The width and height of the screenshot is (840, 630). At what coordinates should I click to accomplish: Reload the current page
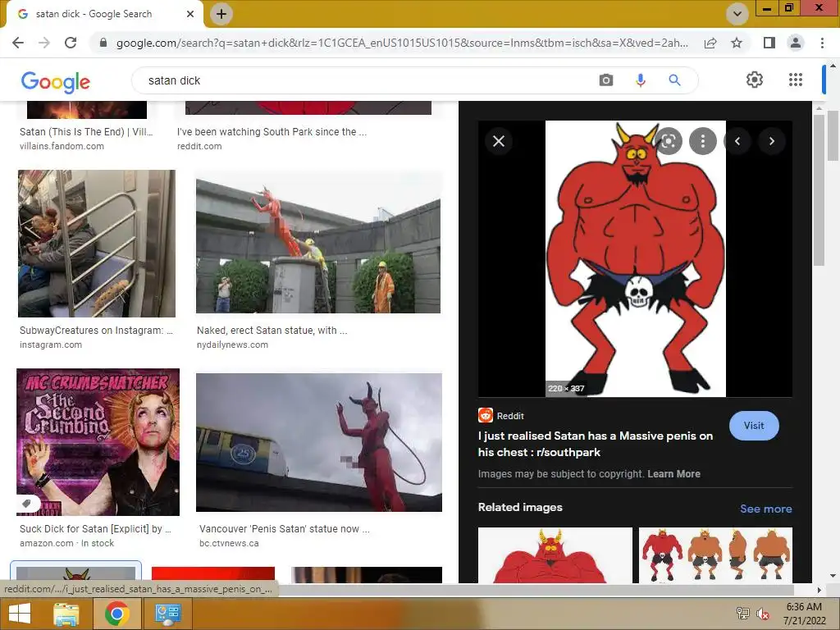(x=71, y=43)
